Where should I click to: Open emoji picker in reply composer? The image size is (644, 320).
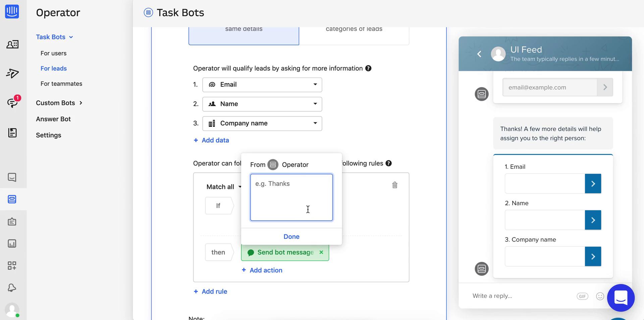[x=600, y=296]
